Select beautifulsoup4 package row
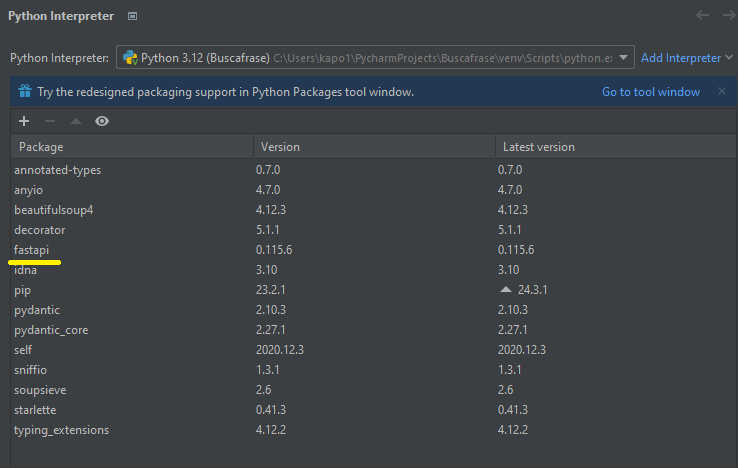 click(374, 210)
